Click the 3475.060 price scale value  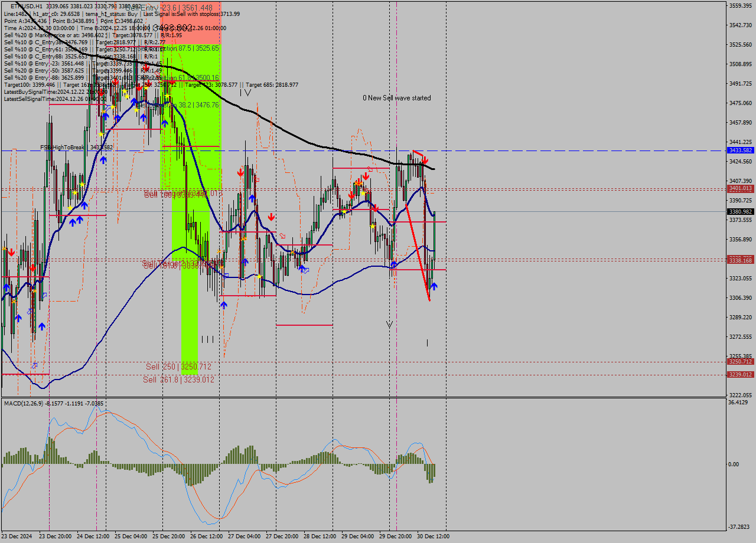(x=741, y=103)
